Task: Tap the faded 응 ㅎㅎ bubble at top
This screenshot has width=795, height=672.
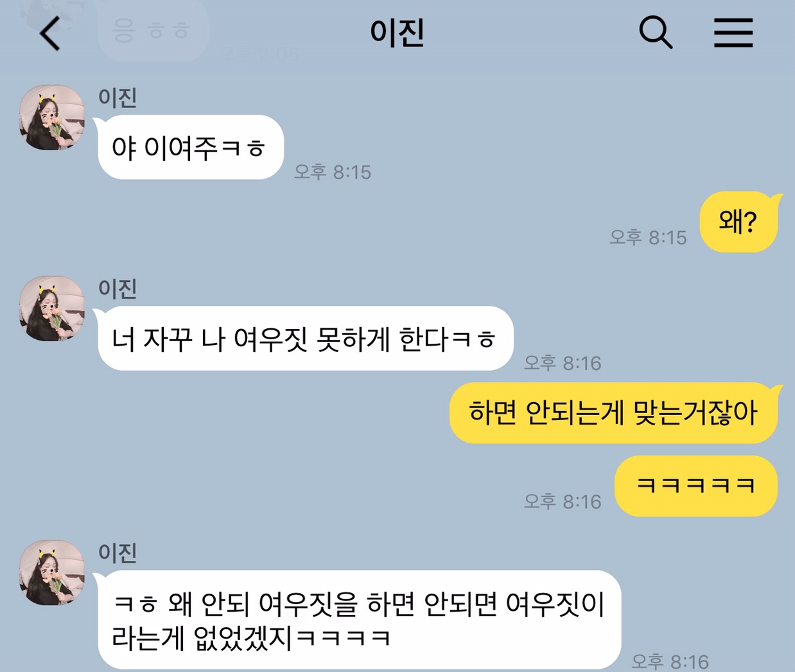Action: (153, 31)
